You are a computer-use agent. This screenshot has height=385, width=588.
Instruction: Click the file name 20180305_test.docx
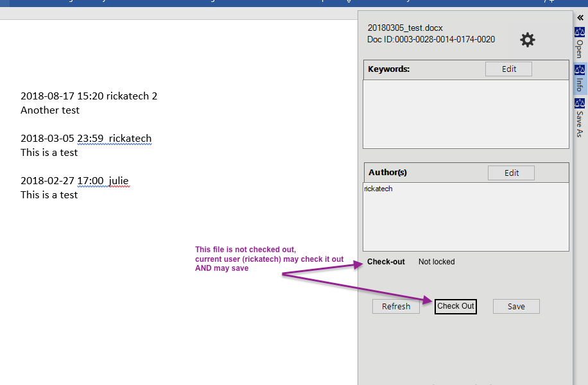pos(405,28)
